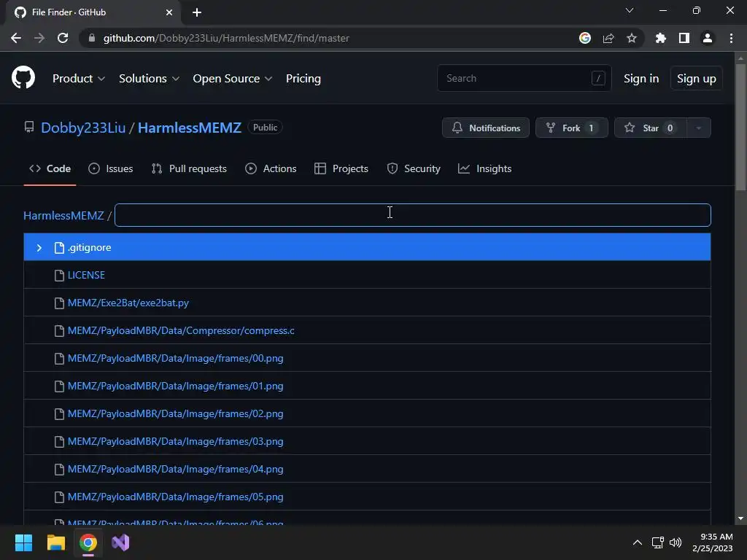Open Dobby233Liu user profile link

pyautogui.click(x=83, y=128)
